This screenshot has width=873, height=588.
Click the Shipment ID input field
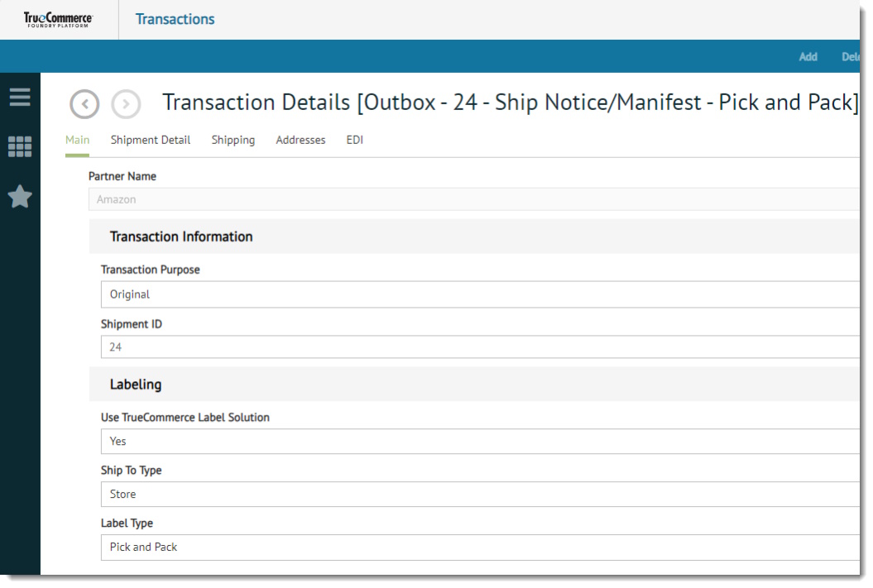coord(480,347)
